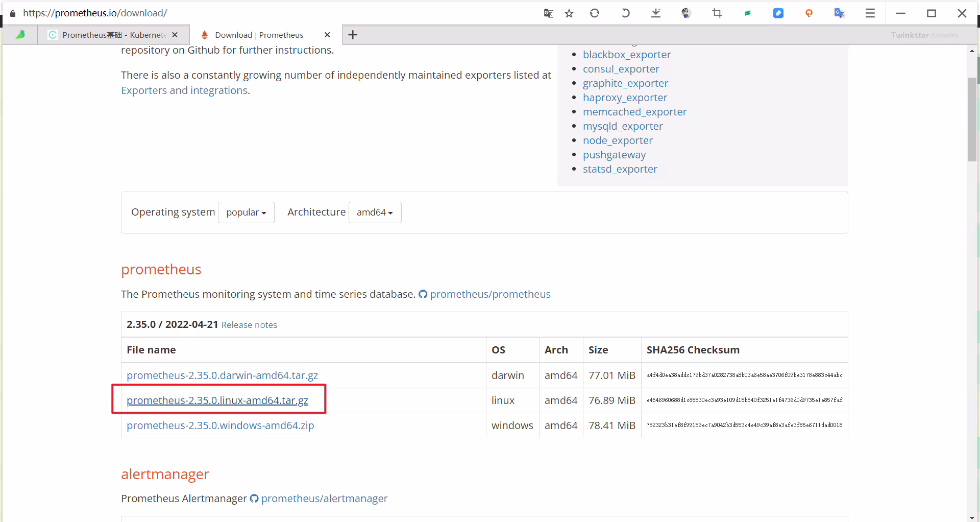This screenshot has height=522, width=980.
Task: Click the undo arrow icon in toolbar
Action: [625, 13]
